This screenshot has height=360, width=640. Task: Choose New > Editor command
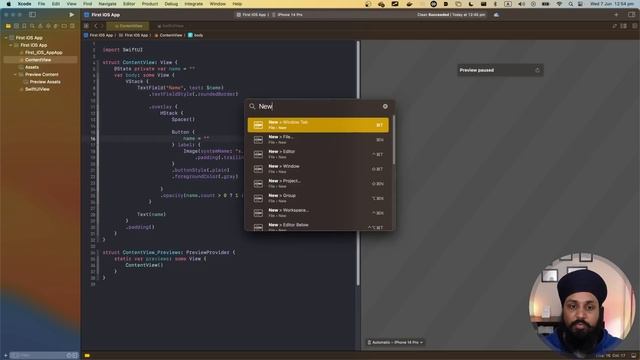pos(318,154)
